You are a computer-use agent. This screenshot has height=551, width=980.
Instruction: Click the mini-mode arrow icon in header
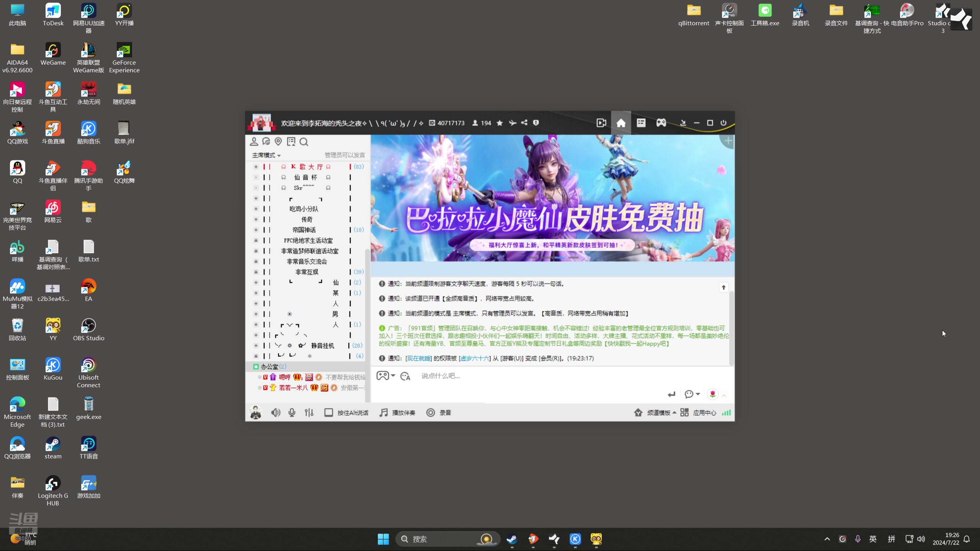click(683, 123)
